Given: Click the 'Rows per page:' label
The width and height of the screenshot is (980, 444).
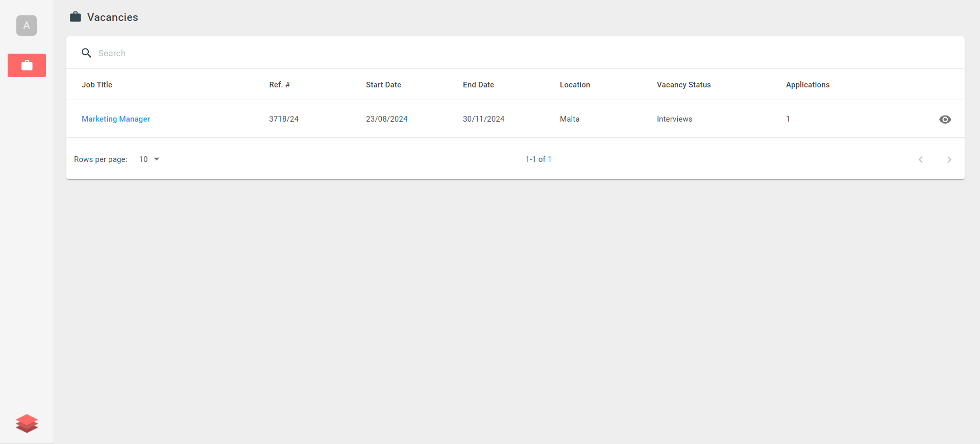Looking at the screenshot, I should (101, 159).
